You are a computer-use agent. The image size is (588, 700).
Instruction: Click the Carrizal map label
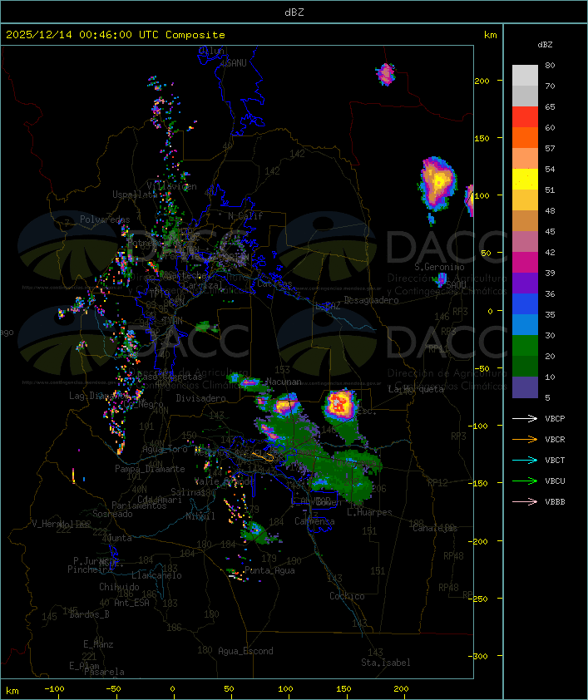203,285
